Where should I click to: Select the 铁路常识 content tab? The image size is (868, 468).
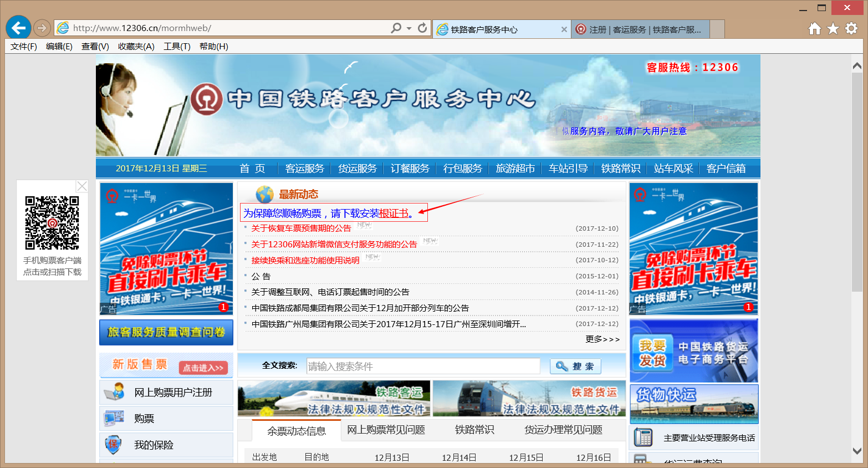point(474,430)
